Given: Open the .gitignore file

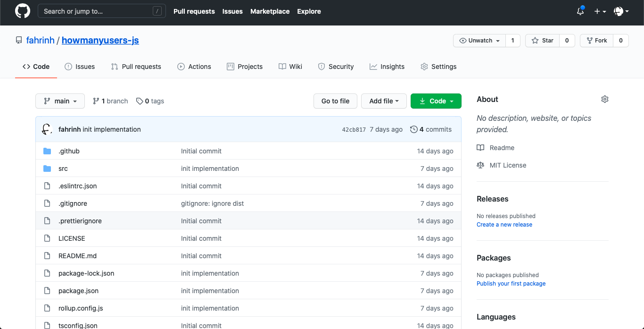Looking at the screenshot, I should click(73, 203).
